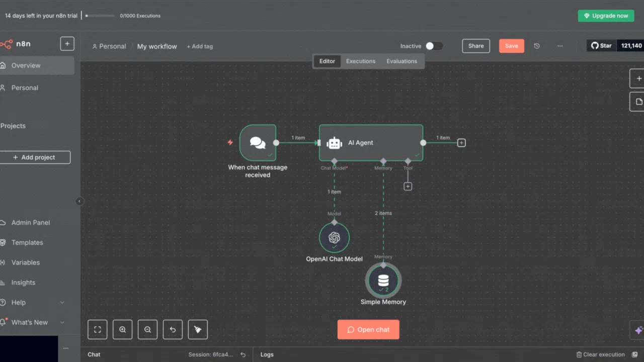Click the n8n logo icon
The height and width of the screenshot is (362, 644).
6,44
